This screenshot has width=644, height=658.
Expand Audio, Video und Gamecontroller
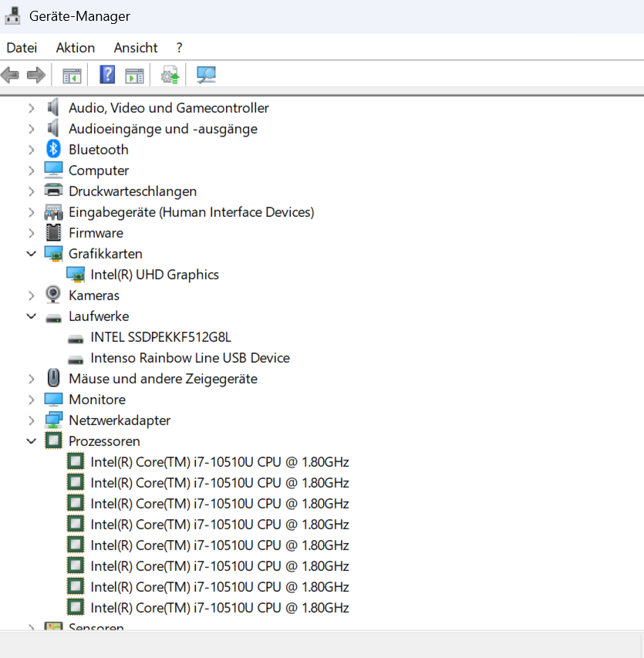pos(32,108)
